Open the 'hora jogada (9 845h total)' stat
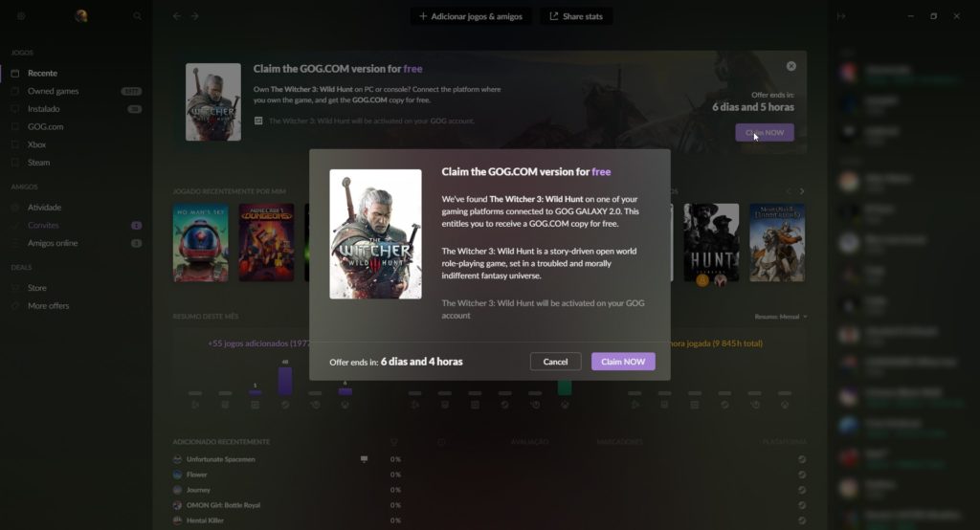This screenshot has width=980, height=530. (716, 343)
